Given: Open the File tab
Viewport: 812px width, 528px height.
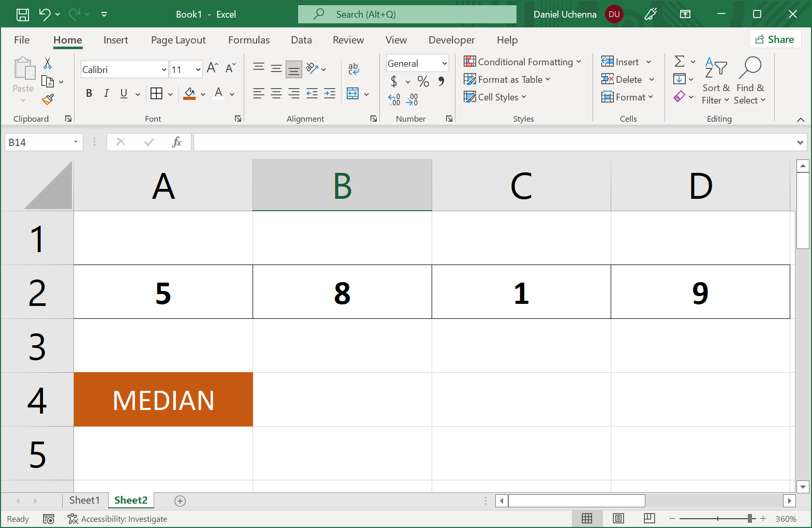Looking at the screenshot, I should 22,40.
